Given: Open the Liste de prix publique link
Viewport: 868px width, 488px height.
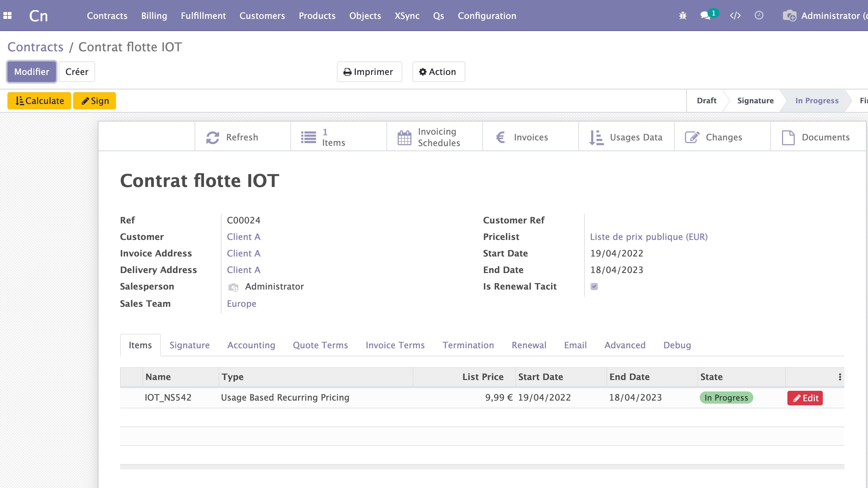Looking at the screenshot, I should coord(648,237).
